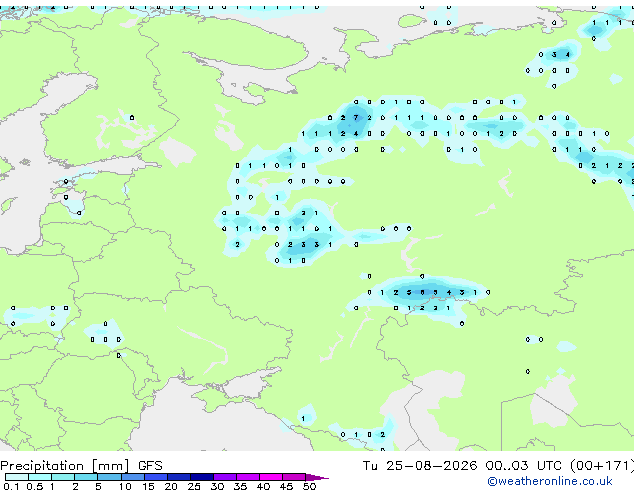Pick the 35–40 mm magenta legend swatch
This screenshot has width=634, height=490.
click(x=248, y=477)
